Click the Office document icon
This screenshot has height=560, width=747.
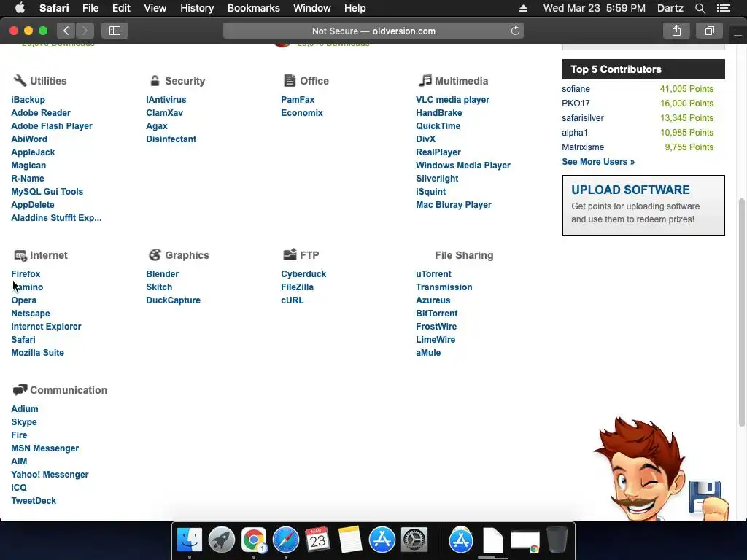point(289,80)
